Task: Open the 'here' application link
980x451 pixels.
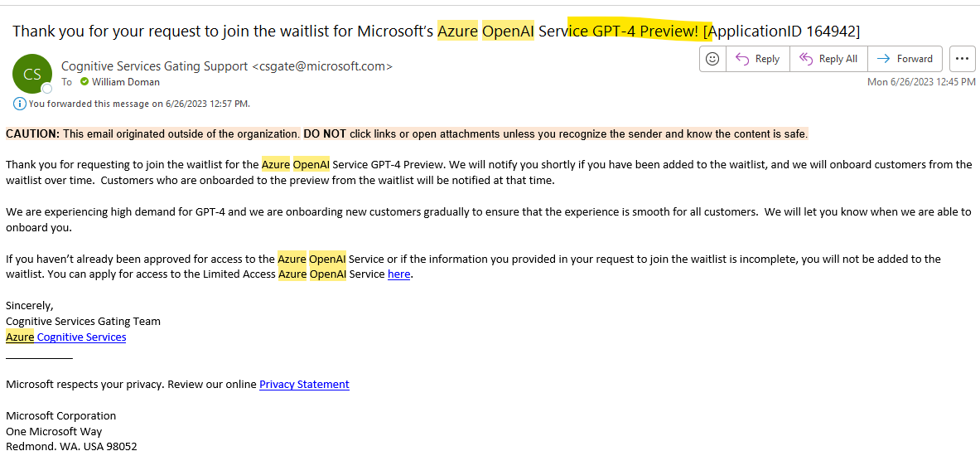Action: click(398, 274)
